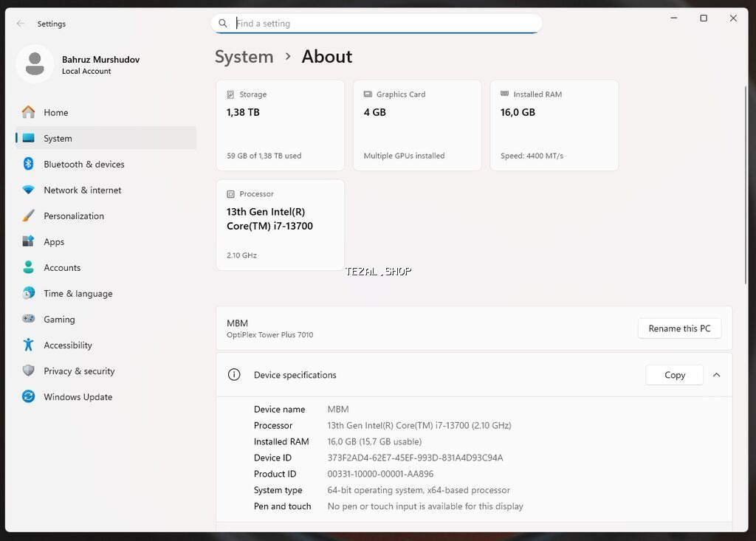Click the Home icon in sidebar
Image resolution: width=756 pixels, height=541 pixels.
[28, 112]
